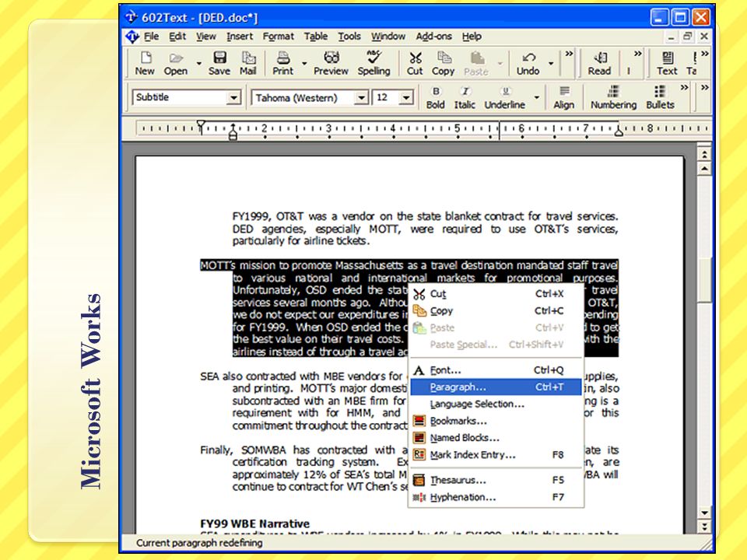The height and width of the screenshot is (560, 747).
Task: Click the Print toolbar icon
Action: pos(283,63)
